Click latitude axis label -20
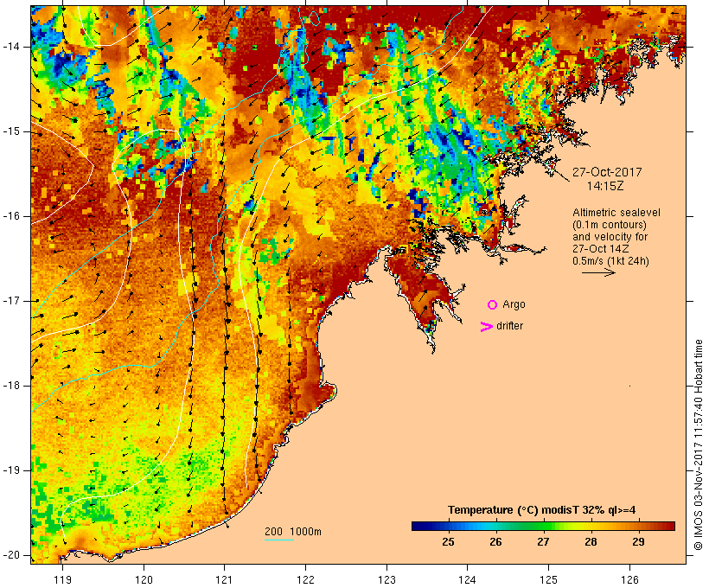This screenshot has width=709, height=588. [10, 555]
